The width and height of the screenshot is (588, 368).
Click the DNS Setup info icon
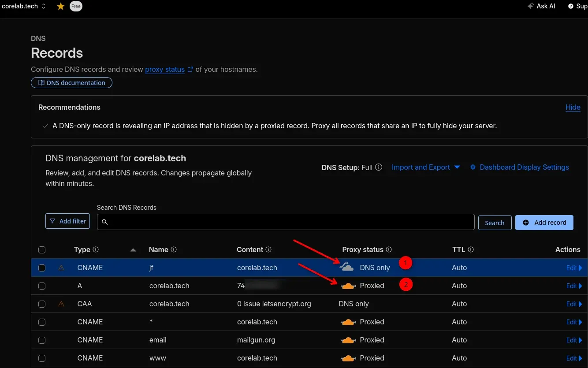379,167
